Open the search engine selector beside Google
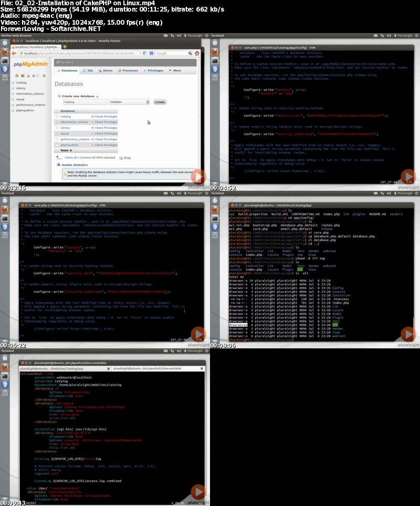420x506 pixels. tap(152, 53)
